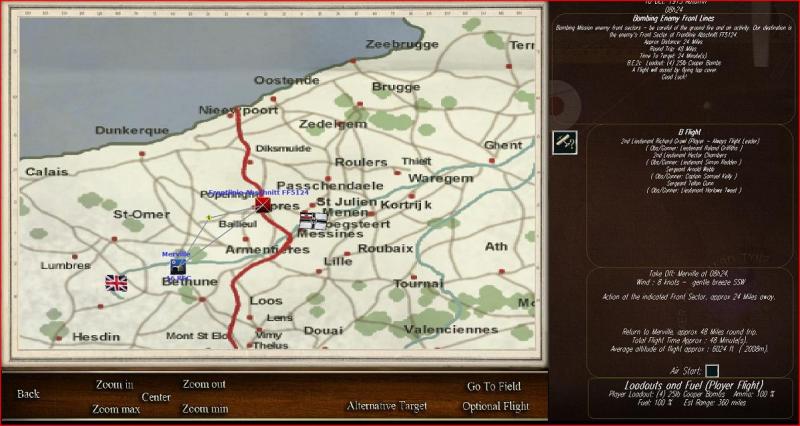Click the Zeebrugge label on map
800x426 pixels.
click(402, 44)
